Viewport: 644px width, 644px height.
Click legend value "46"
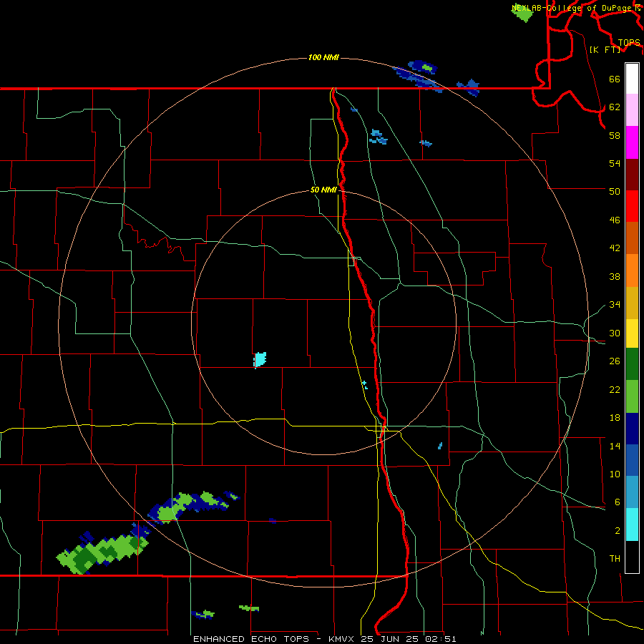[x=615, y=220]
